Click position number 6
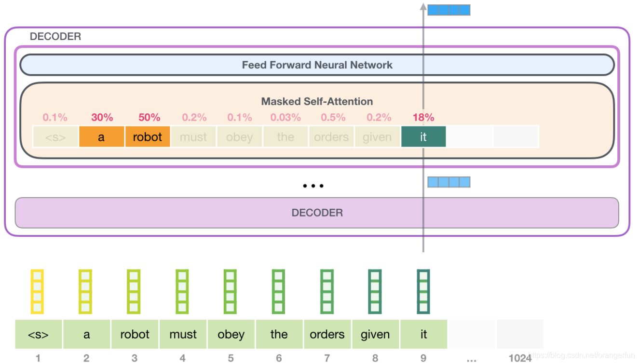Viewport: 639px width, 364px height. click(279, 358)
